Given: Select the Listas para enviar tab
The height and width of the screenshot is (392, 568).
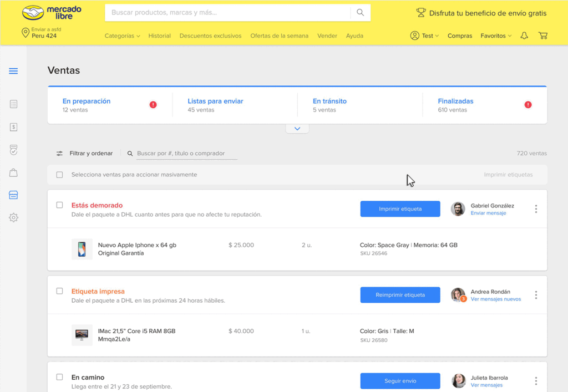Looking at the screenshot, I should [215, 101].
